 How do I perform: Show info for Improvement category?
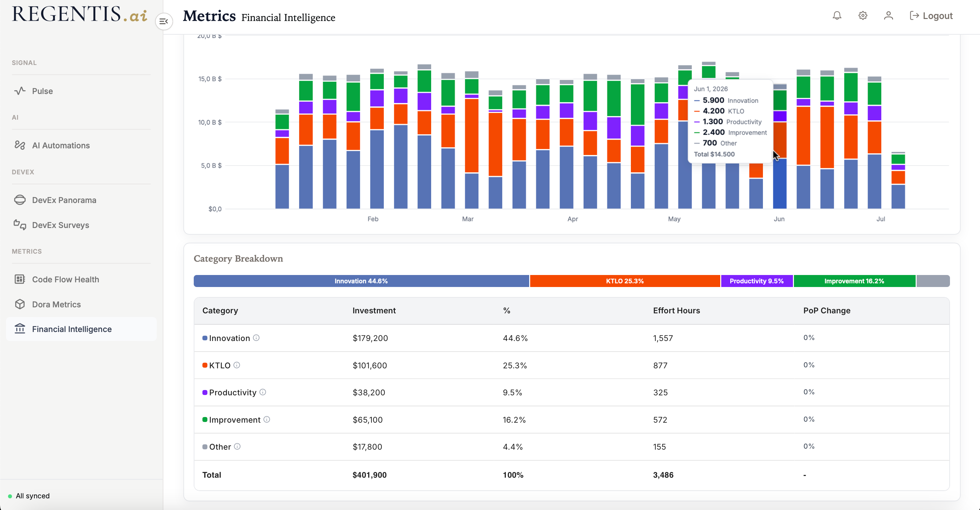coord(267,419)
